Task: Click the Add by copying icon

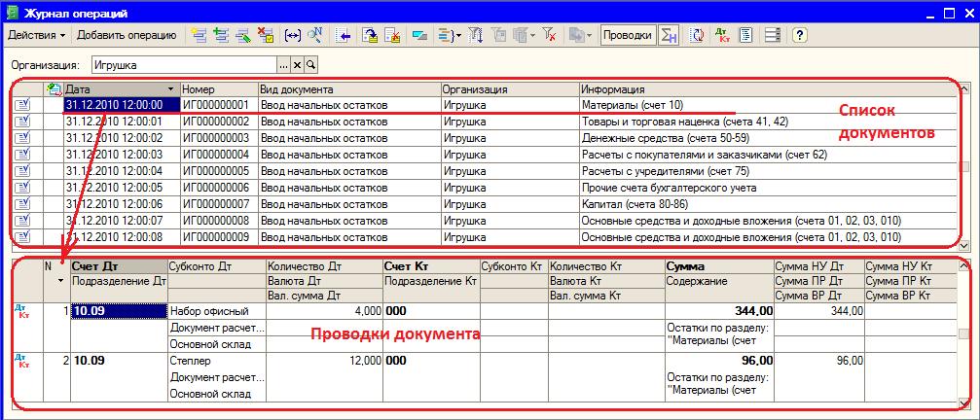Action: [221, 36]
